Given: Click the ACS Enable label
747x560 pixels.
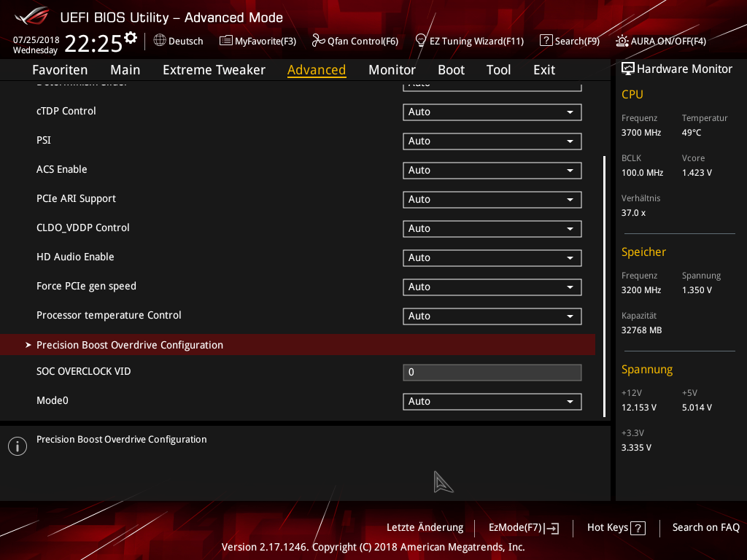Looking at the screenshot, I should point(62,169).
